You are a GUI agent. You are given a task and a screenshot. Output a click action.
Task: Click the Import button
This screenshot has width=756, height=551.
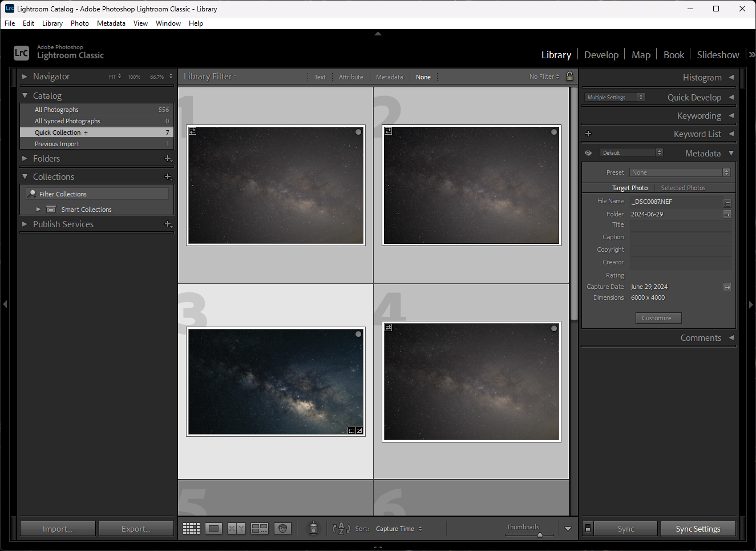point(58,529)
